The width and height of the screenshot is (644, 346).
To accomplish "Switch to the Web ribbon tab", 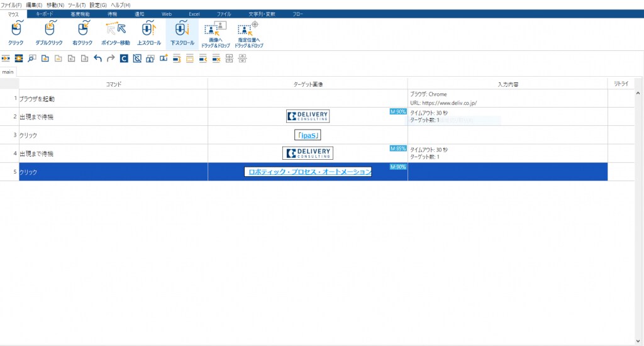I will [x=166, y=14].
